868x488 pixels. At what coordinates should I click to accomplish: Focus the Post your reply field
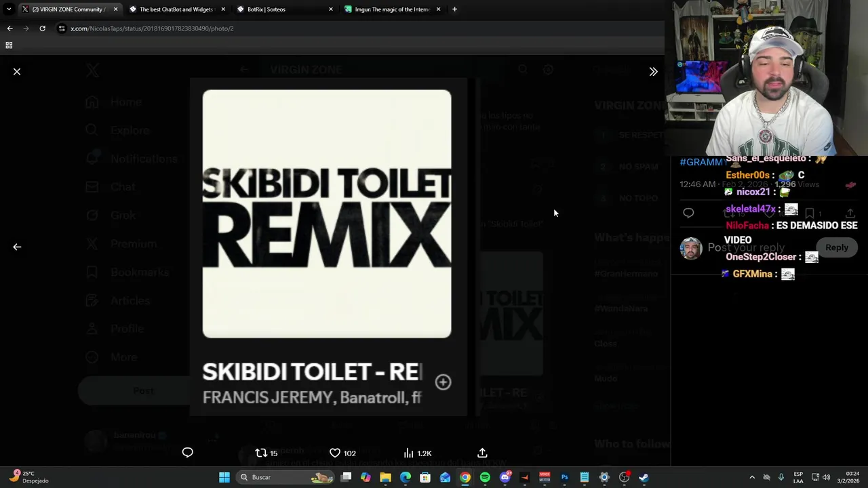746,247
